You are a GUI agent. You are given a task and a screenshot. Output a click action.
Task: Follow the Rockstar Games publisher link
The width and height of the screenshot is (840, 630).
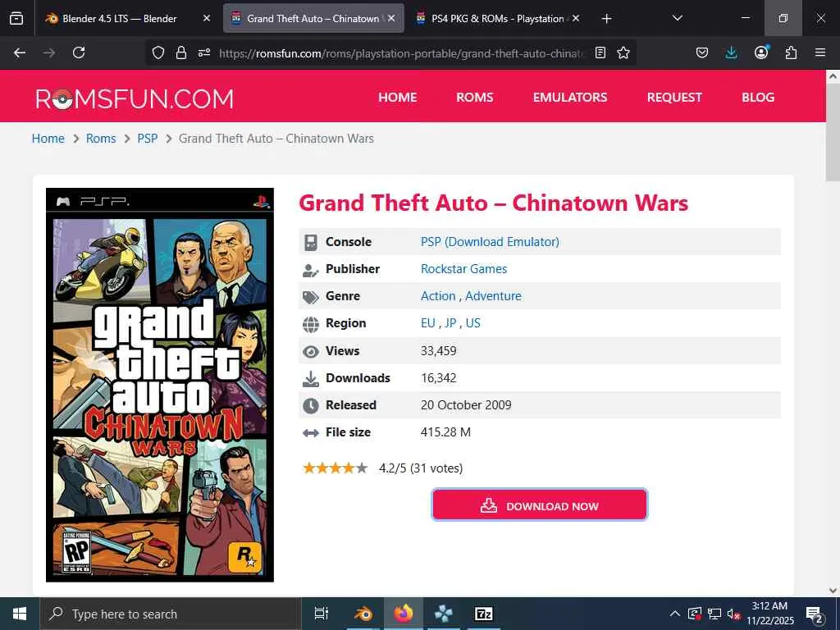pyautogui.click(x=464, y=269)
